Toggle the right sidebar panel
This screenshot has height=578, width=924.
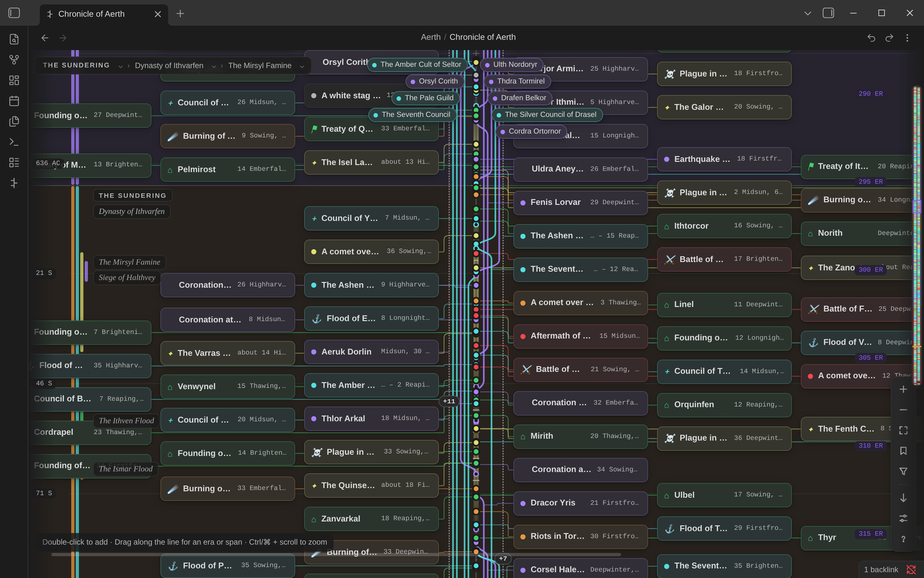coord(828,13)
